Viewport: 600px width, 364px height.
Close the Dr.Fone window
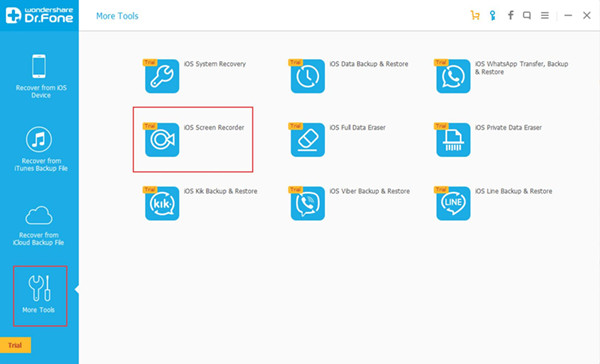click(x=587, y=15)
